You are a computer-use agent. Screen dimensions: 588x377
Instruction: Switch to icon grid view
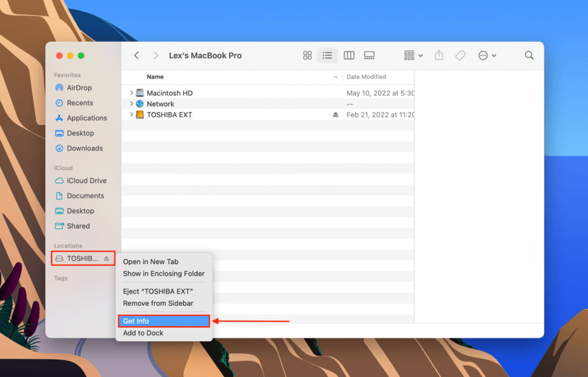(307, 55)
